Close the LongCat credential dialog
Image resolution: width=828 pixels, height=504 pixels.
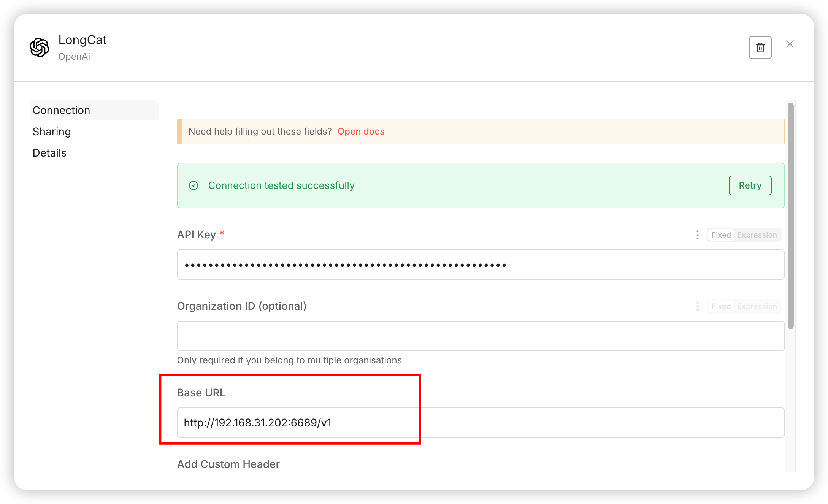(790, 44)
